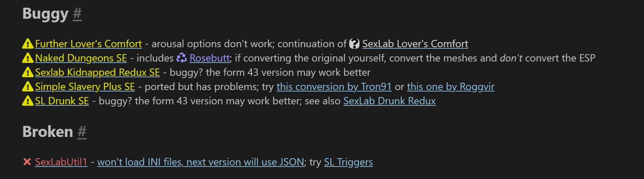Open the SexLabUtil1 link

61,162
